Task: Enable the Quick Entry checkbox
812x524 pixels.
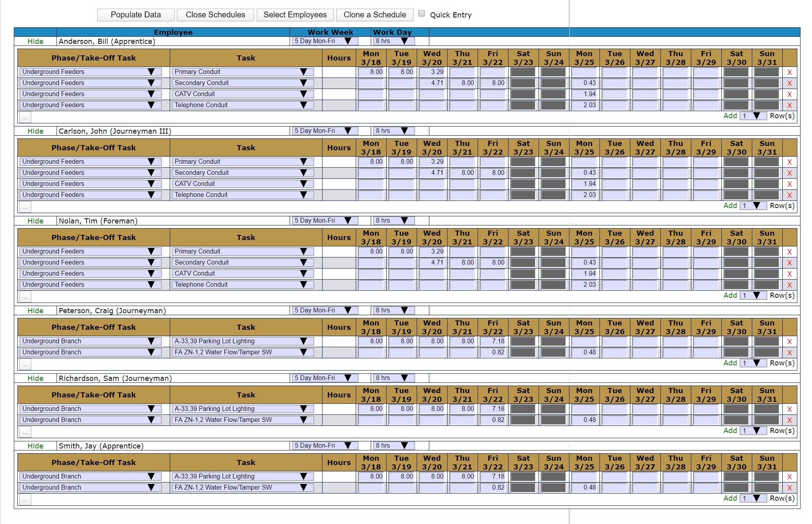Action: (422, 13)
